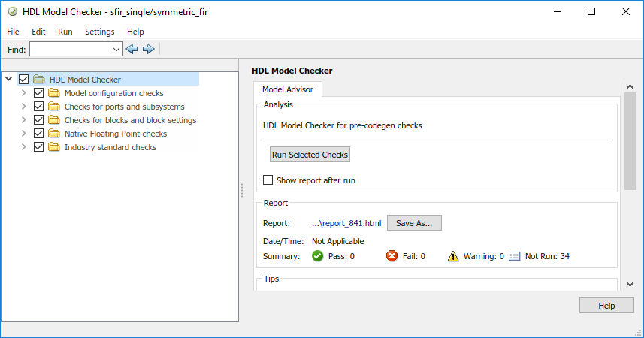Open the Run menu

[65, 32]
